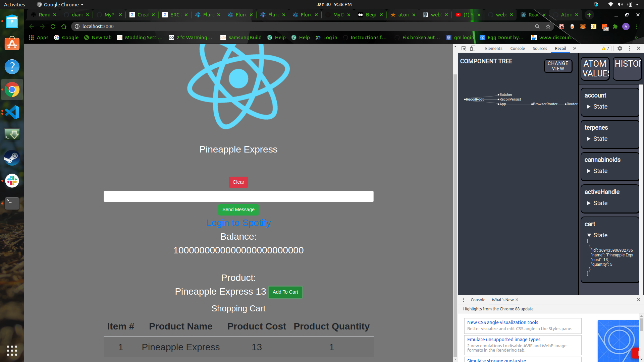Viewport: 644px width, 362px height.
Task: Open the dock Help icon
Action: point(12,67)
